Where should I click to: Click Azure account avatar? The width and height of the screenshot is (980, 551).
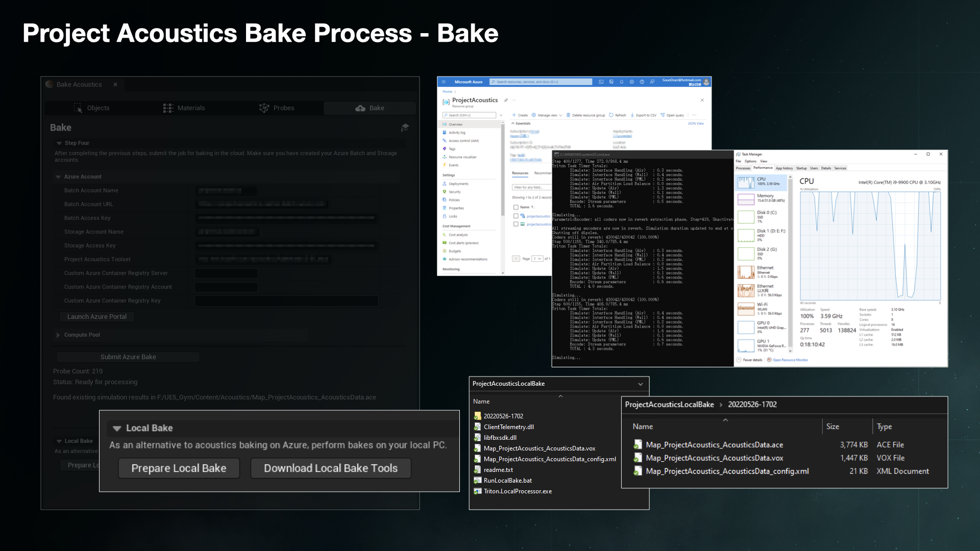pyautogui.click(x=706, y=82)
